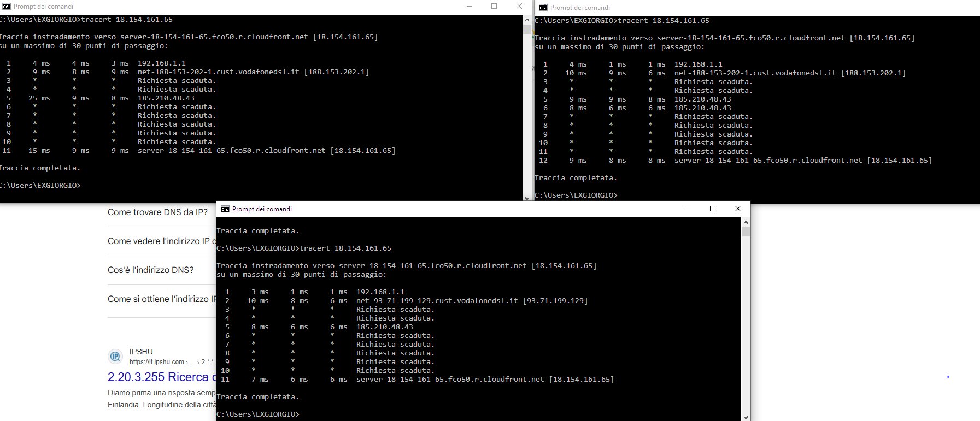Click the IPSHU site name in search result
Image resolution: width=980 pixels, height=421 pixels.
point(141,352)
